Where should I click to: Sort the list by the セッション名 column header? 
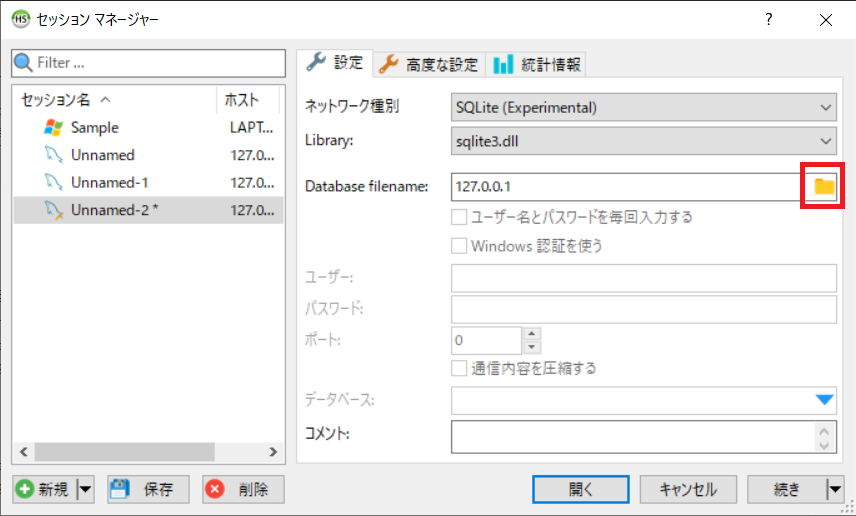coord(115,99)
